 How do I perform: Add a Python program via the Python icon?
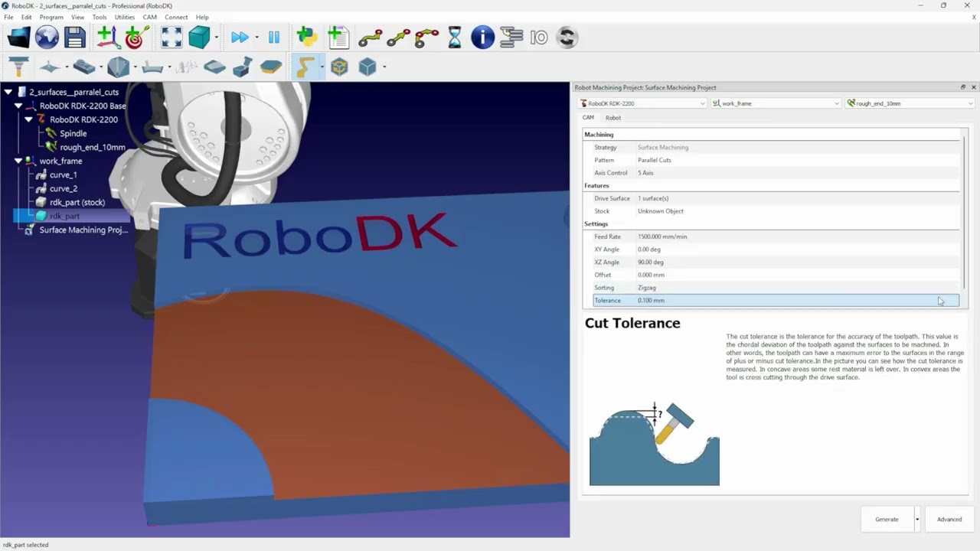(x=306, y=37)
